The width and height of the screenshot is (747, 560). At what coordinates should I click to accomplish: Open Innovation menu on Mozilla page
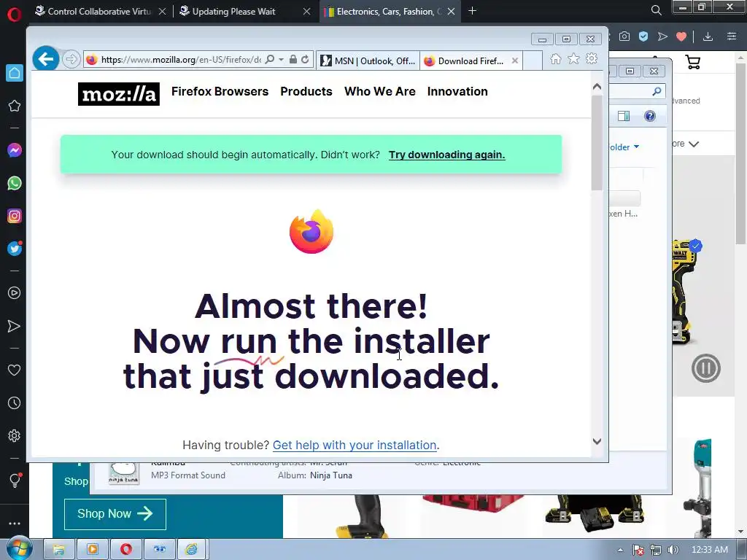pyautogui.click(x=457, y=91)
